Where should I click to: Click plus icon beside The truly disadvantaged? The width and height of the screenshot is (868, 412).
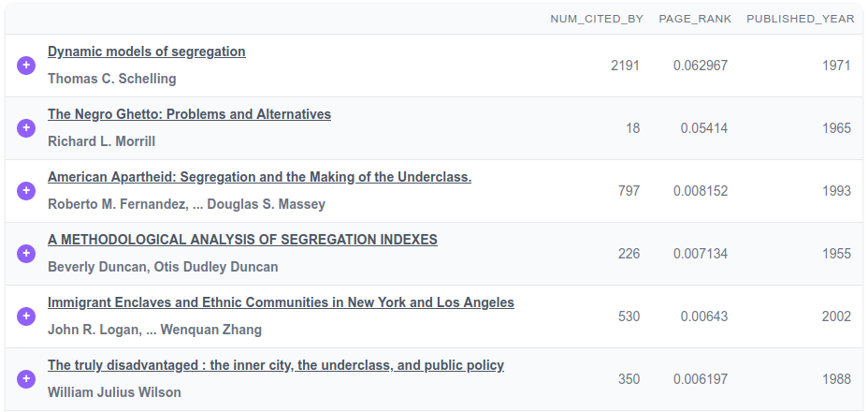click(x=26, y=379)
